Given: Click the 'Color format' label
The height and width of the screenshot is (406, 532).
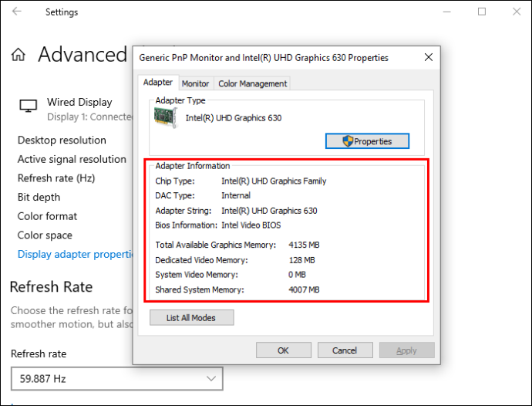Looking at the screenshot, I should pyautogui.click(x=47, y=216).
